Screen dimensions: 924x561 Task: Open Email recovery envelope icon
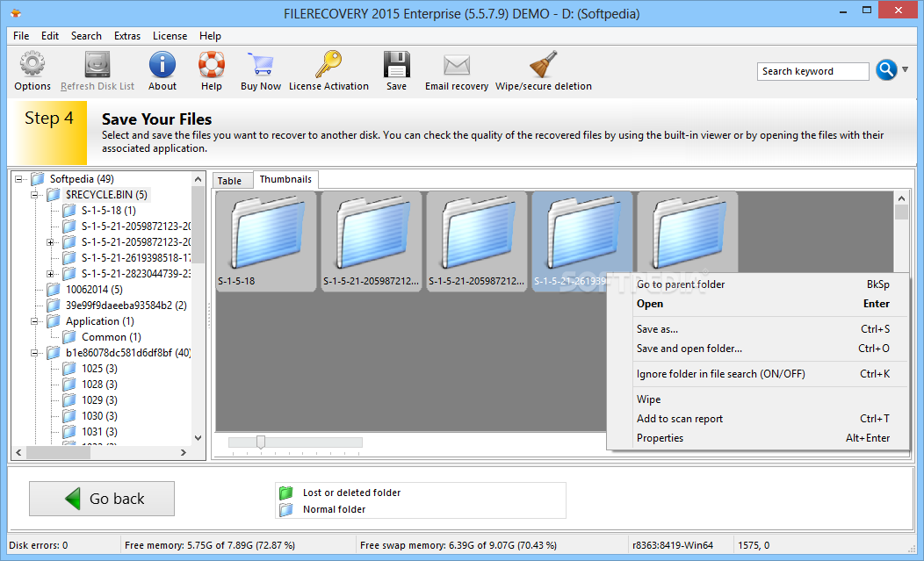pyautogui.click(x=457, y=65)
